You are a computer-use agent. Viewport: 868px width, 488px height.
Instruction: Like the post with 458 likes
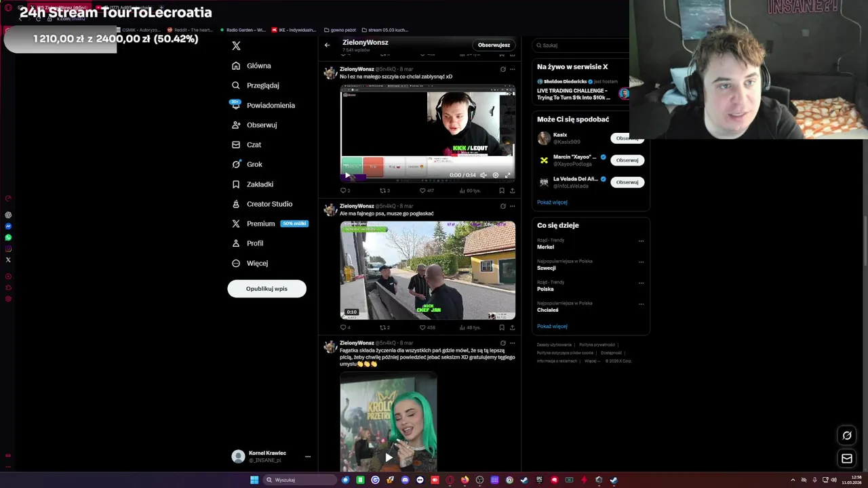point(426,327)
